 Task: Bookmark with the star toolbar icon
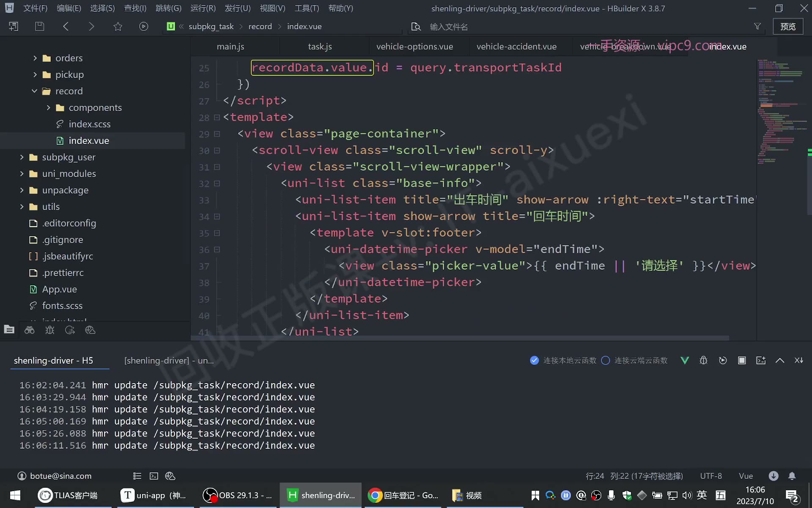coord(118,26)
